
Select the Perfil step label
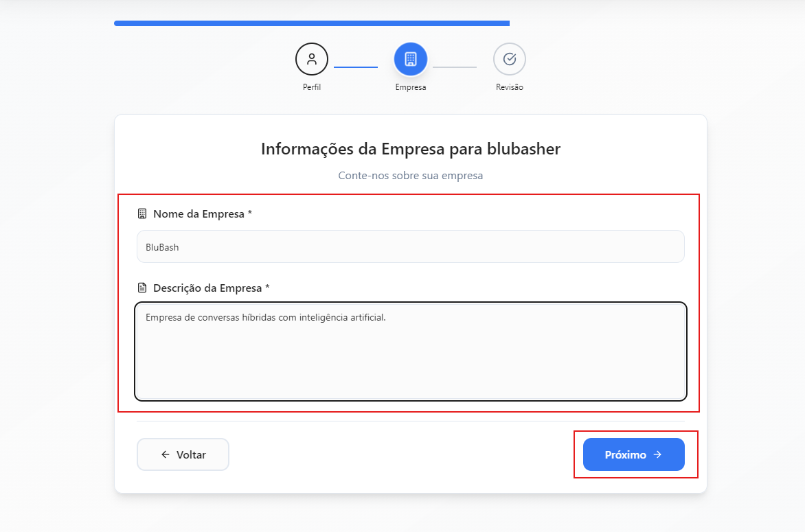pyautogui.click(x=311, y=87)
